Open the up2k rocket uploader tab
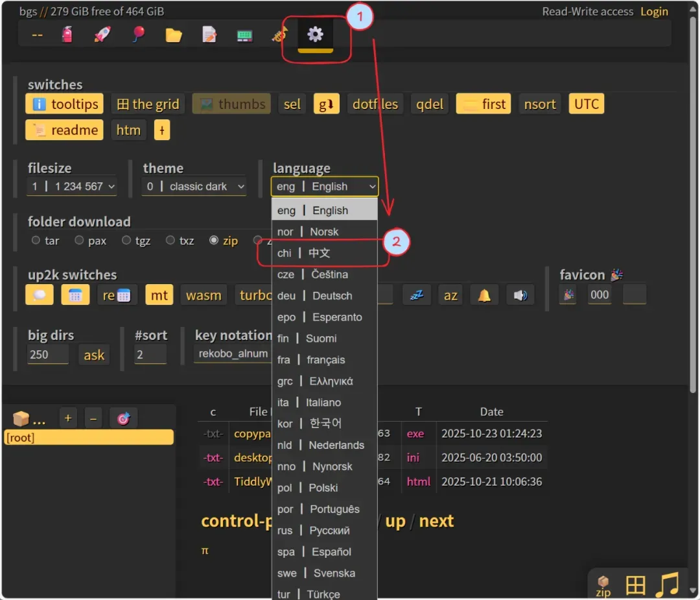Viewport: 700px width, 600px height. [x=102, y=34]
